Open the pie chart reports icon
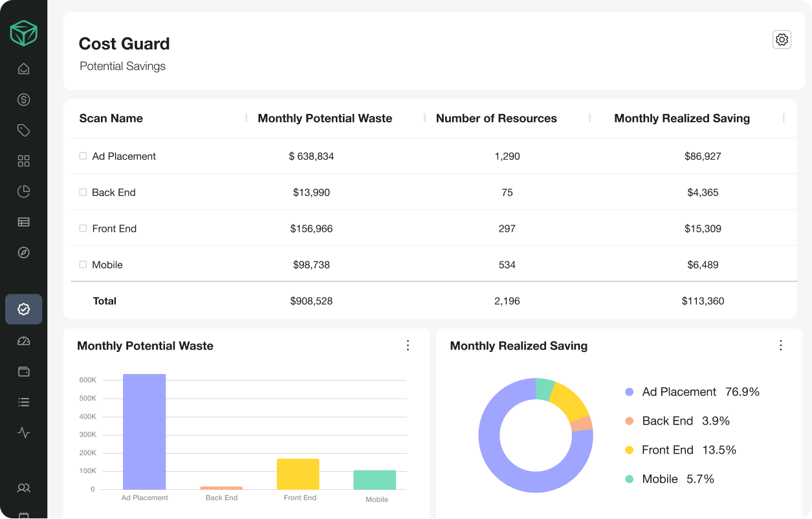 [x=24, y=191]
